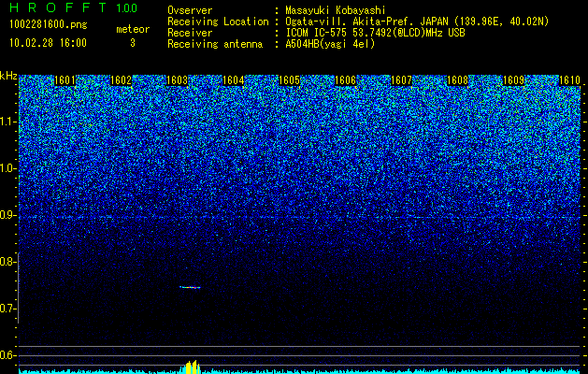
Task: Click the kHz axis unit label
Action: click(8, 76)
